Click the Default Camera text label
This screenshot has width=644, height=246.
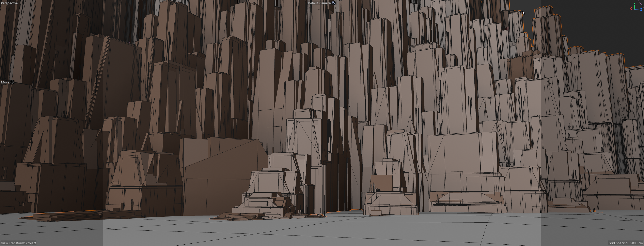[x=319, y=3]
